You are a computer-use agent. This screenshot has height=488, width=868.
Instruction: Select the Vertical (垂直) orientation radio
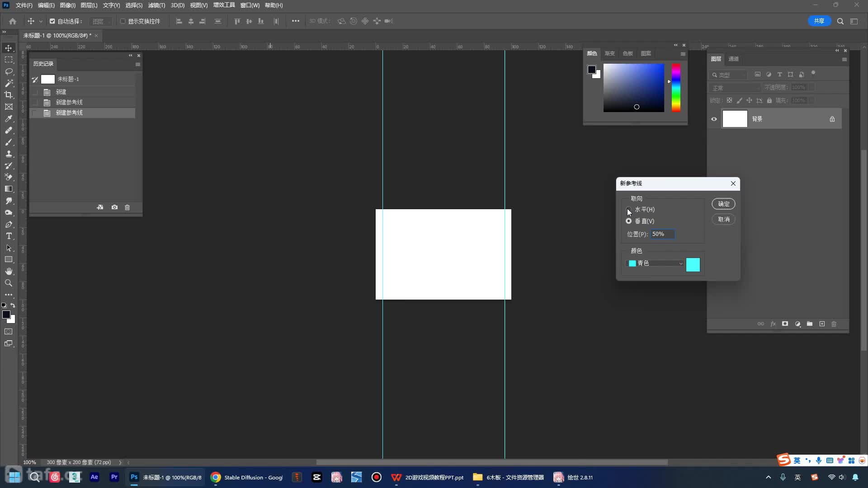(x=628, y=221)
